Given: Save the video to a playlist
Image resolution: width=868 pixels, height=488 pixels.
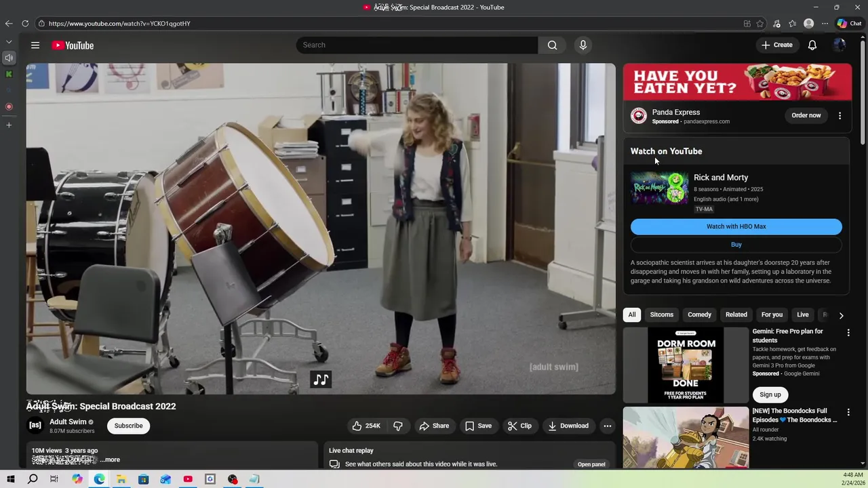Looking at the screenshot, I should [x=478, y=426].
